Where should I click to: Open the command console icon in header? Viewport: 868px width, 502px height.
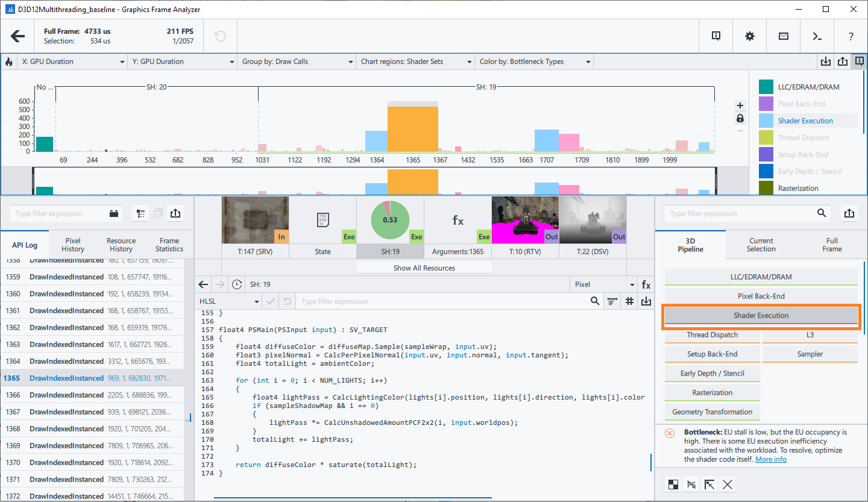pos(817,36)
